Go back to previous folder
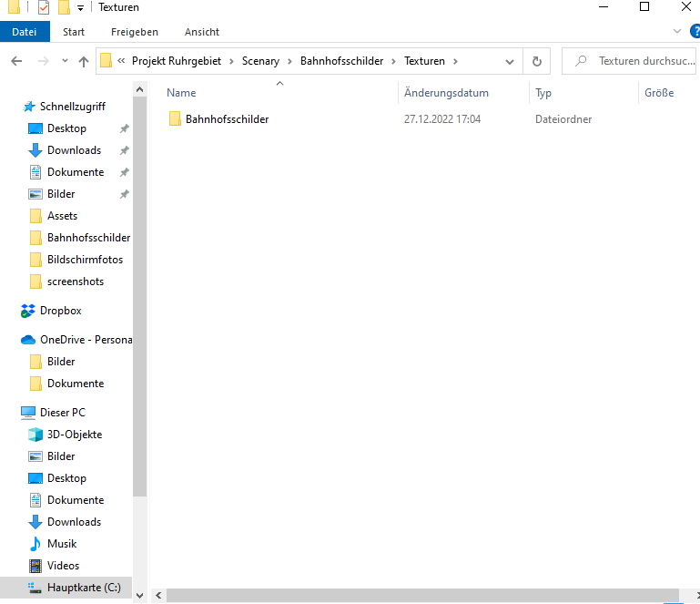The image size is (700, 604). point(16,61)
